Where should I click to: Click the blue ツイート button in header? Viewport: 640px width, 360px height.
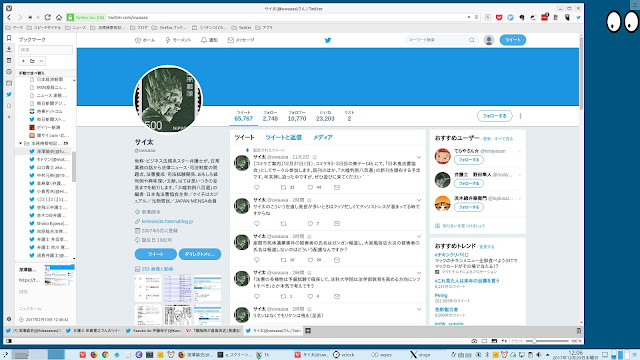point(513,40)
